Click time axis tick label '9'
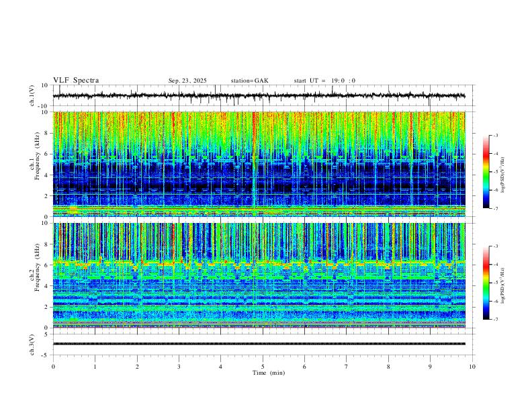Viewport: 532px width, 411px height. tap(430, 367)
